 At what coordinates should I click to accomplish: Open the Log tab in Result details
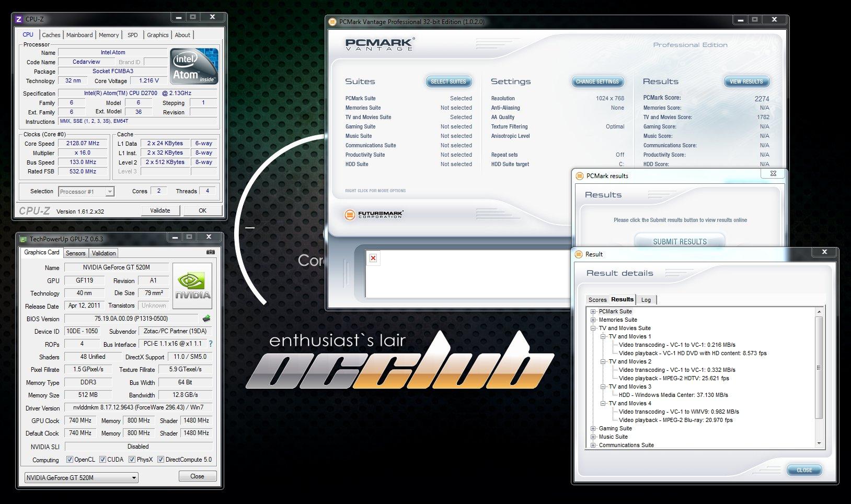point(646,300)
